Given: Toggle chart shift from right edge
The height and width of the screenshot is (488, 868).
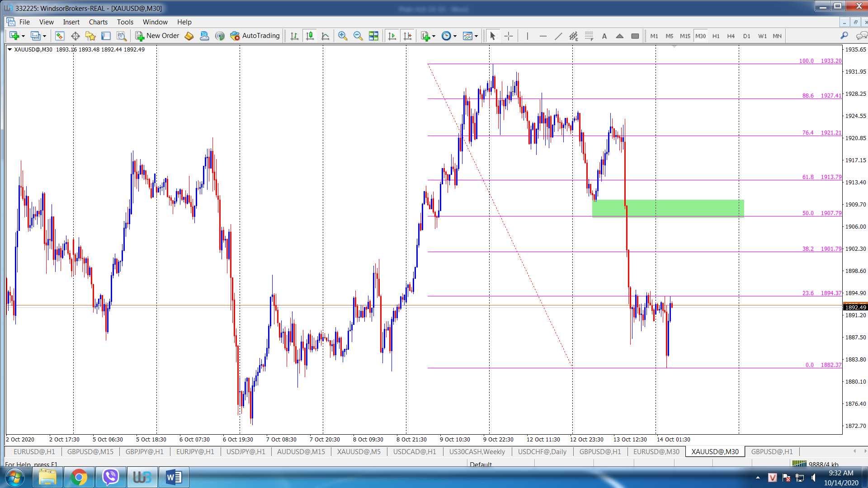Looking at the screenshot, I should pos(407,36).
